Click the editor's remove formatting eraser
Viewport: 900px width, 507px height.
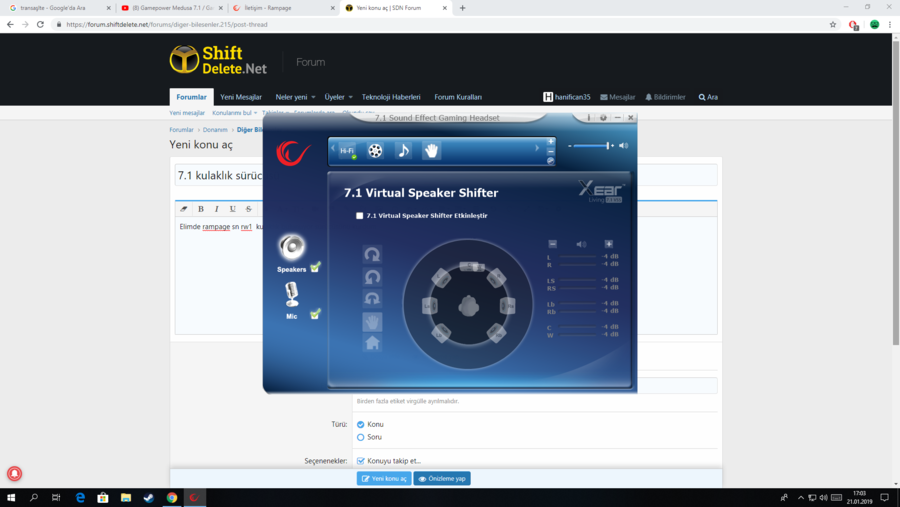pyautogui.click(x=184, y=209)
